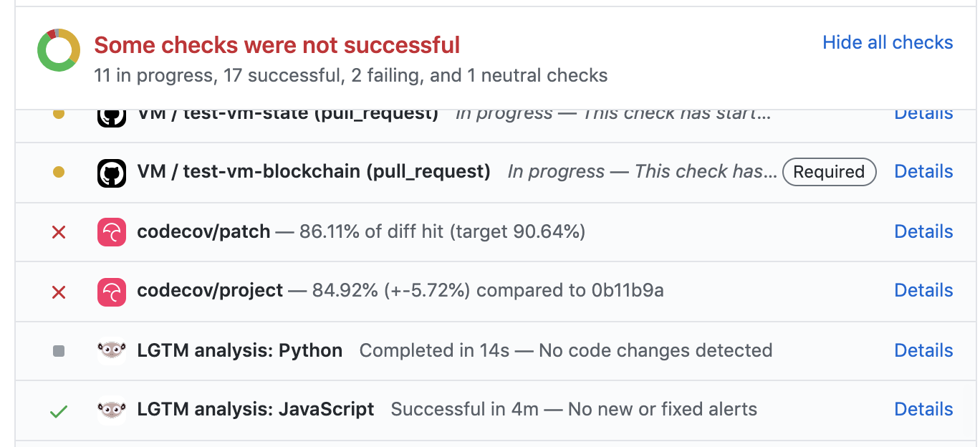Screen dimensions: 980x447
Task: Click the green checkmark for LGTM JavaScript
Action: tap(59, 409)
